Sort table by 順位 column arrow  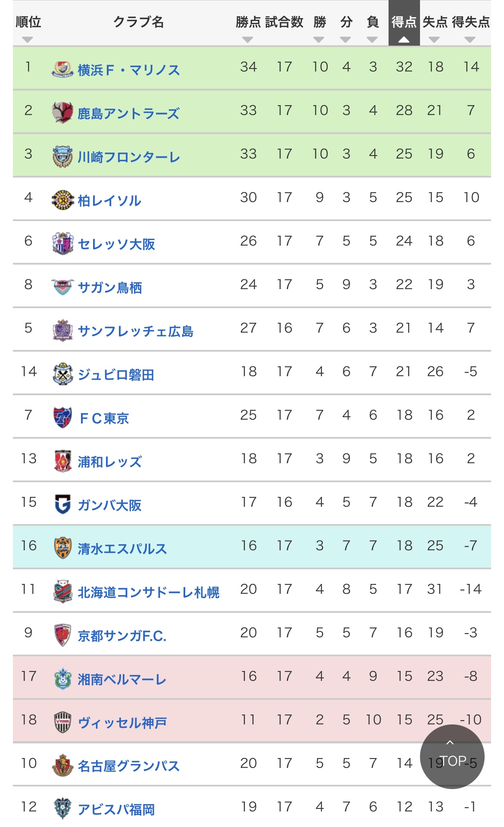[28, 40]
